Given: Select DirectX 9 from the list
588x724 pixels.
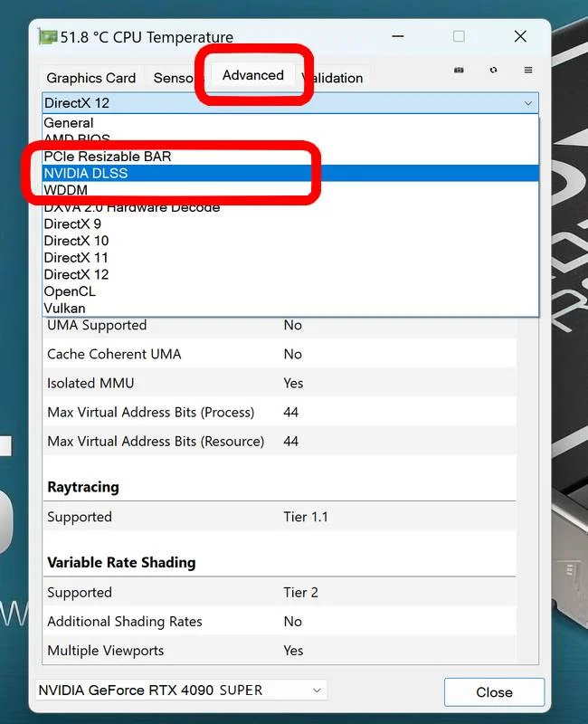Looking at the screenshot, I should pyautogui.click(x=290, y=224).
